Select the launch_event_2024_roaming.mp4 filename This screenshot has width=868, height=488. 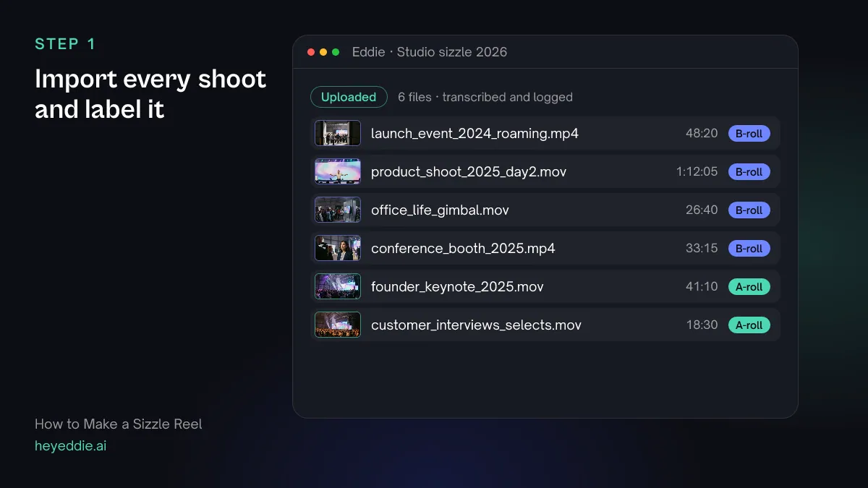pyautogui.click(x=475, y=134)
